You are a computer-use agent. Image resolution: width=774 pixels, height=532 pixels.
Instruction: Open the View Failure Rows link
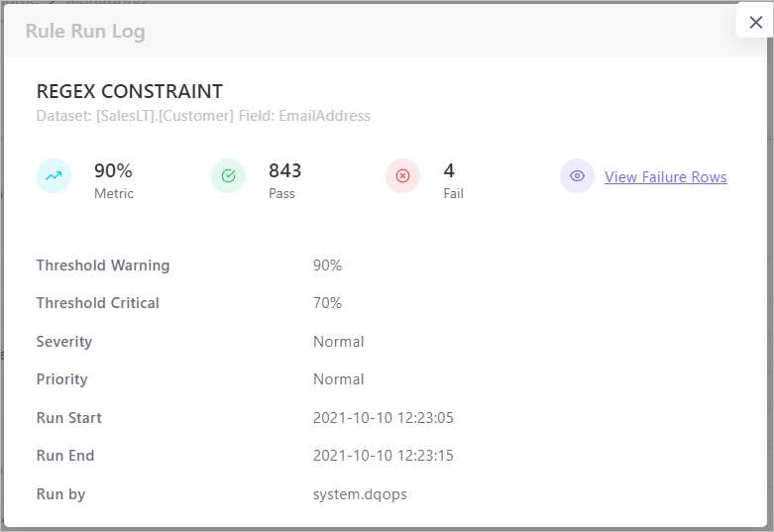[665, 177]
